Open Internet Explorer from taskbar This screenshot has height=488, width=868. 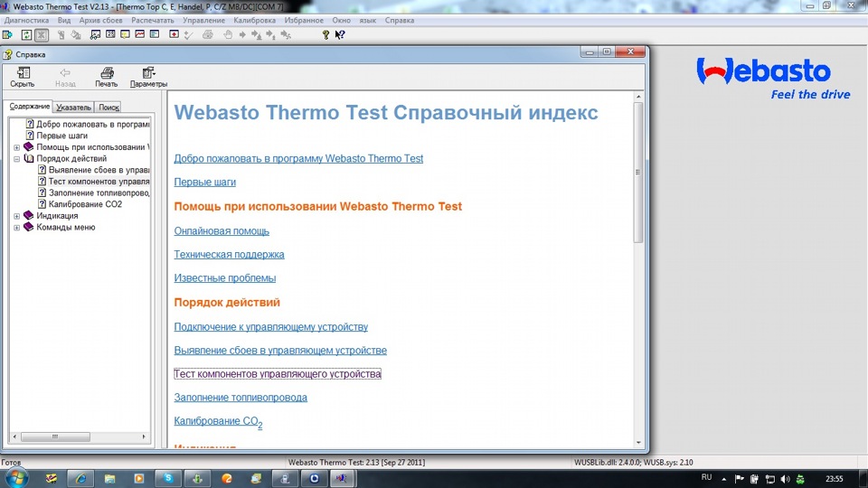[80, 479]
